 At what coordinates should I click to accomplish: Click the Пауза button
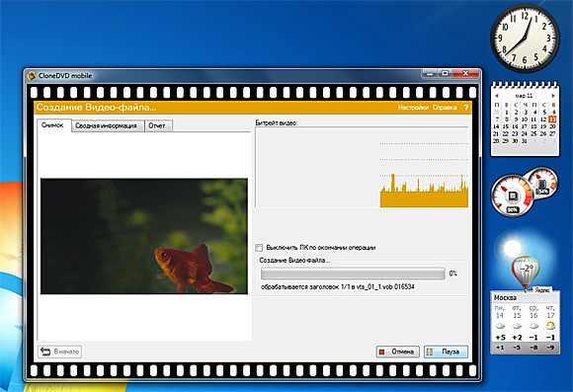click(x=446, y=352)
